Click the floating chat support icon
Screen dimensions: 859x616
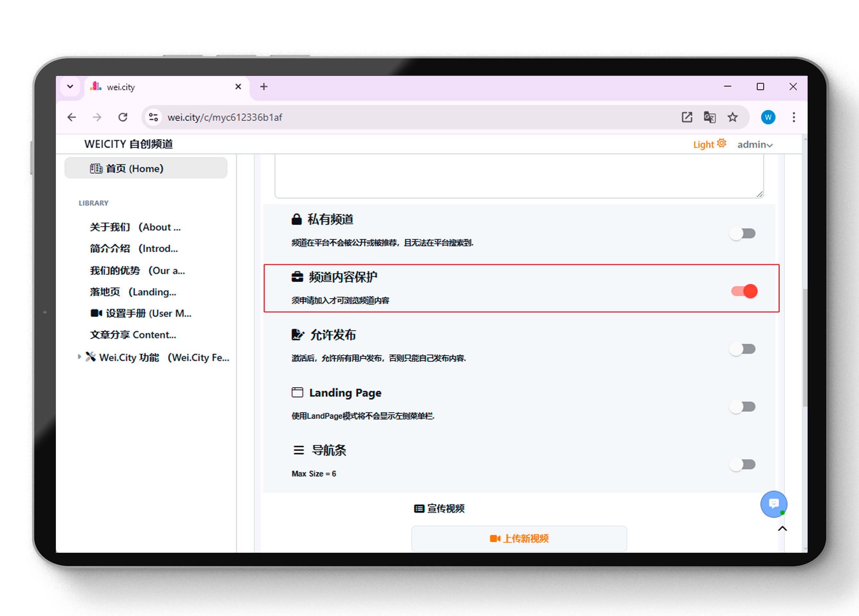(773, 504)
